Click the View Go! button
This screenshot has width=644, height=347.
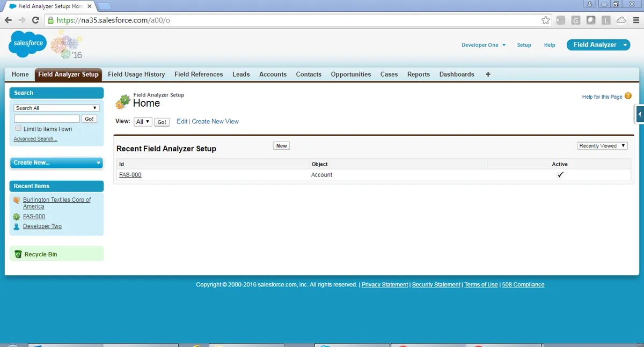pos(162,122)
